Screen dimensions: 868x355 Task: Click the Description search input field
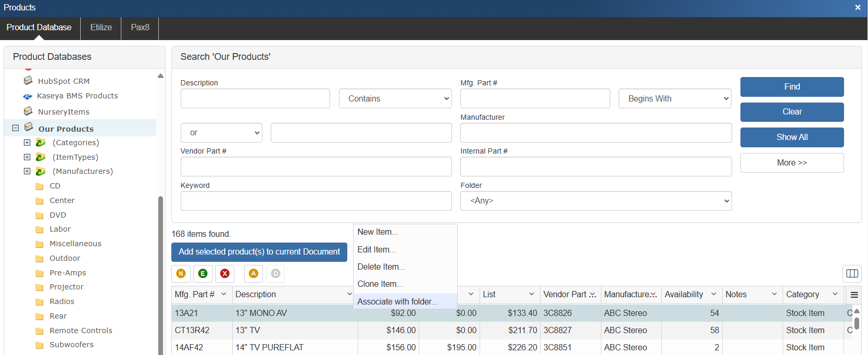255,98
